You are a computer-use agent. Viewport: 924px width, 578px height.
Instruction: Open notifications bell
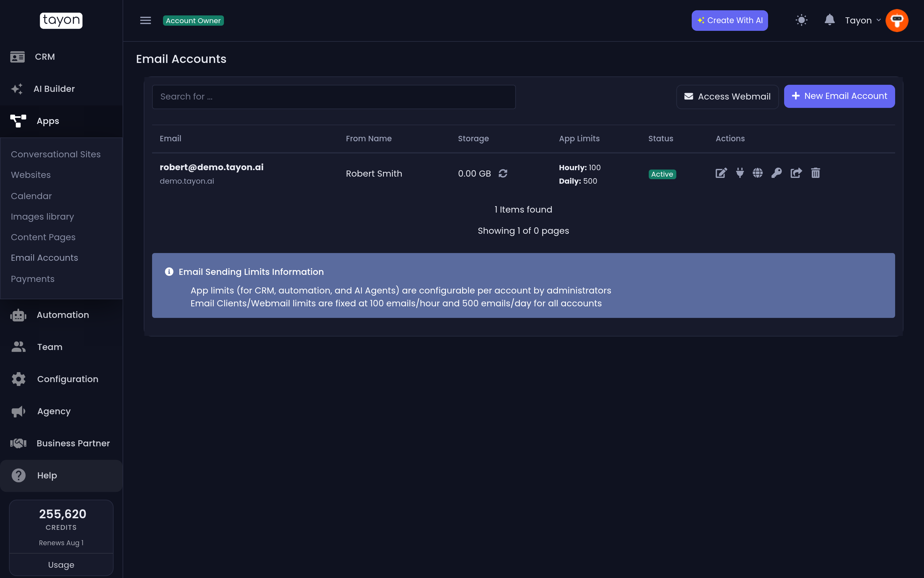[829, 20]
